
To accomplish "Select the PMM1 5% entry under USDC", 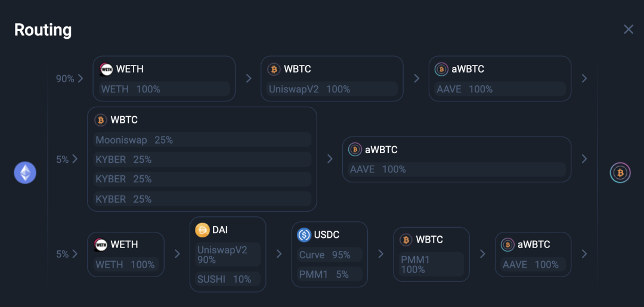I will 329,274.
